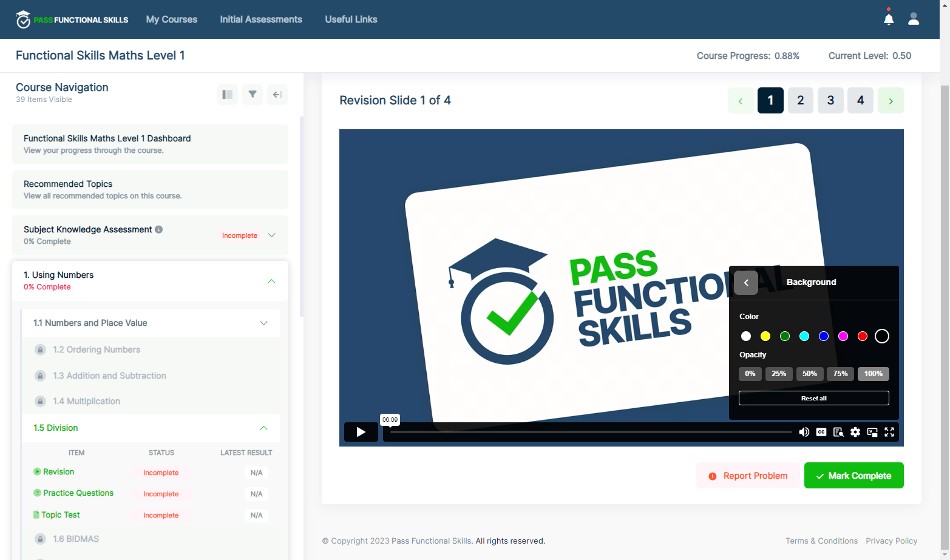
Task: Collapse the Course Navigation panel with the arrow icon
Action: [277, 95]
